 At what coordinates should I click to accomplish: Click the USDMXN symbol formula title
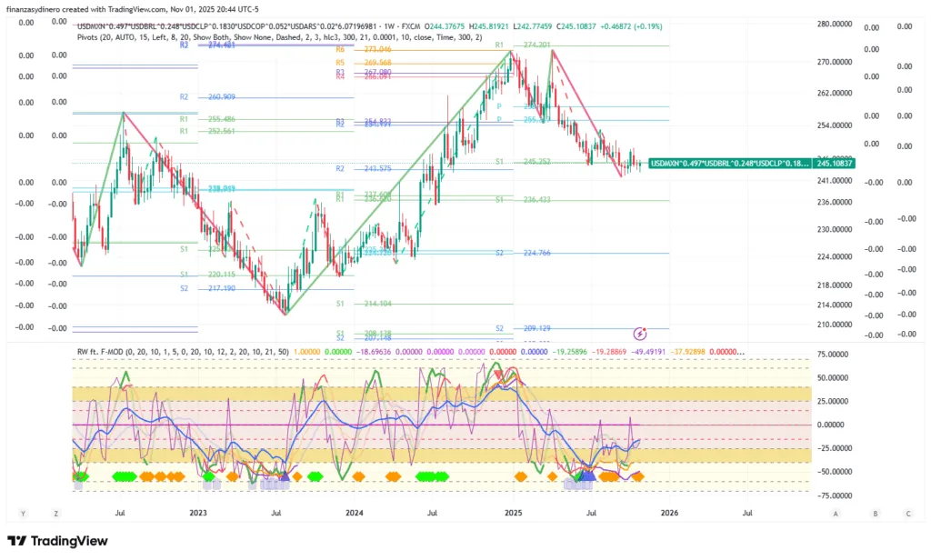point(227,25)
